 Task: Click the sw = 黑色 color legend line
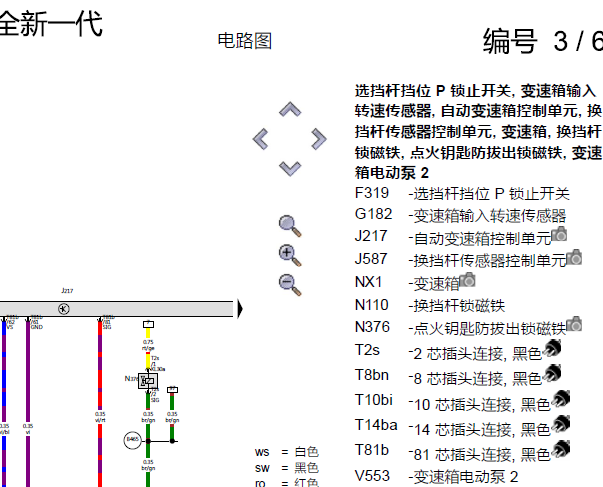tap(287, 468)
